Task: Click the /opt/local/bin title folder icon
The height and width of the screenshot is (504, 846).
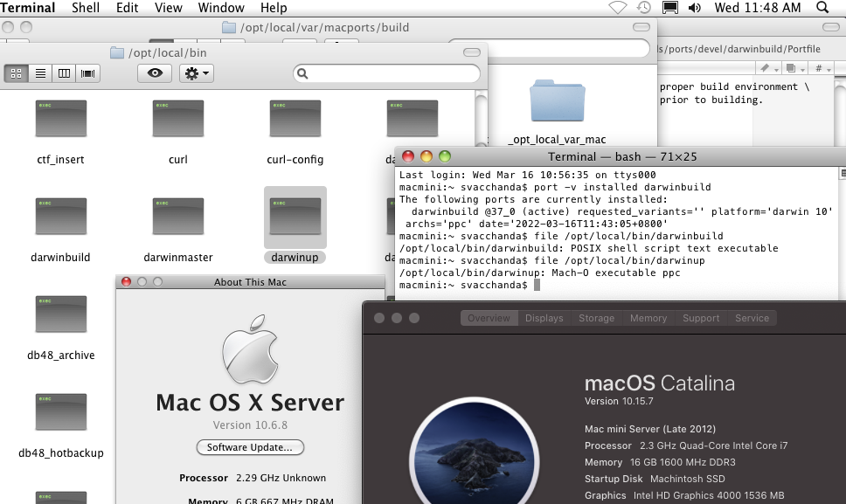Action: coord(117,52)
